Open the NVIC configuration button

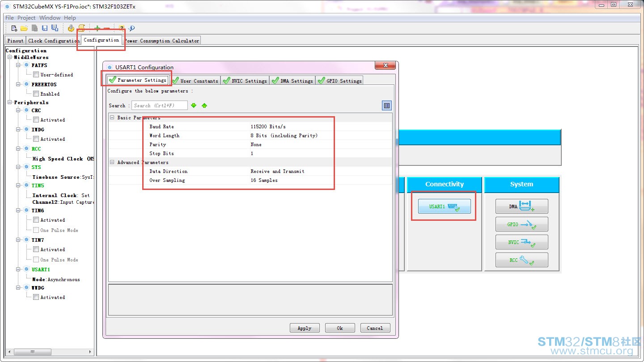521,242
